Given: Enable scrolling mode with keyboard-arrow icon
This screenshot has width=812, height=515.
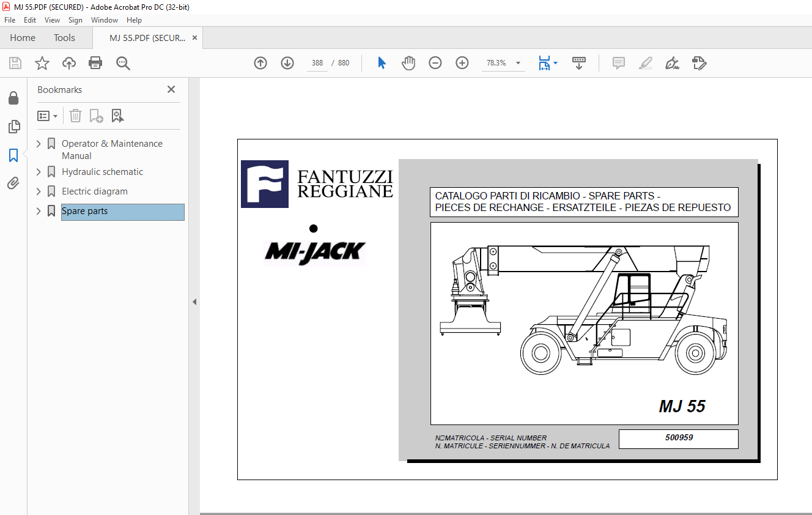Looking at the screenshot, I should [579, 63].
